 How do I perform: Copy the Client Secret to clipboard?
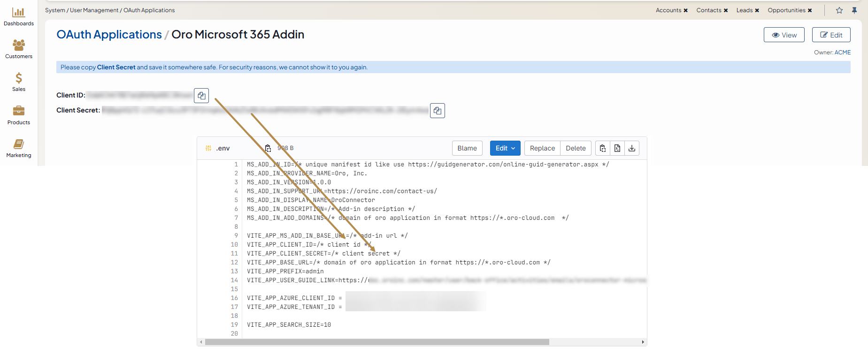(x=437, y=111)
